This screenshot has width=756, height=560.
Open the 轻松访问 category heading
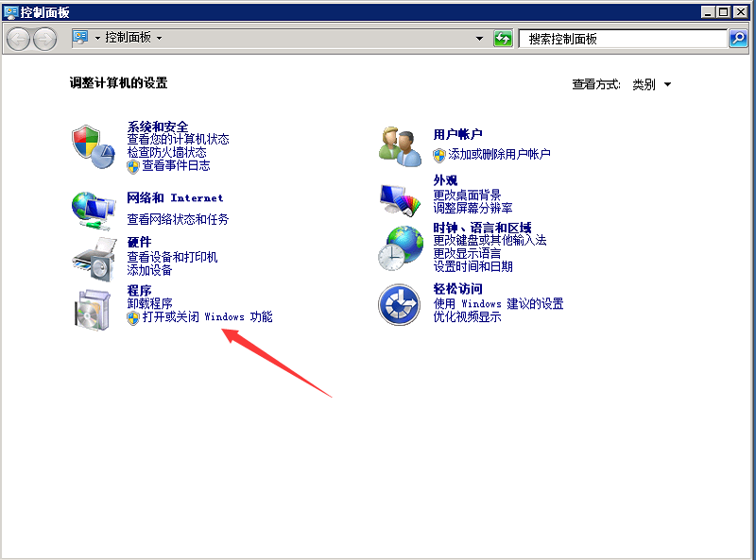[457, 289]
